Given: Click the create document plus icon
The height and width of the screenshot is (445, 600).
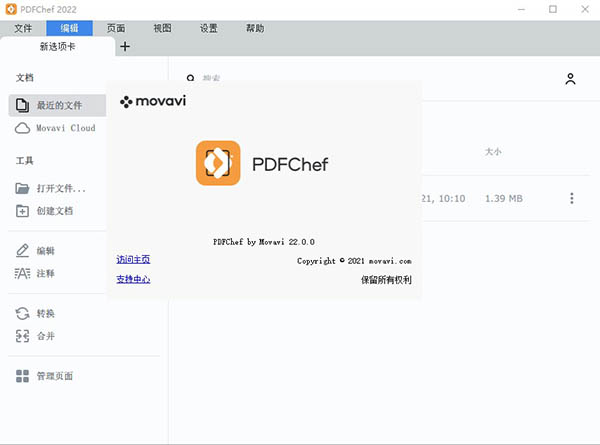Looking at the screenshot, I should (x=22, y=211).
